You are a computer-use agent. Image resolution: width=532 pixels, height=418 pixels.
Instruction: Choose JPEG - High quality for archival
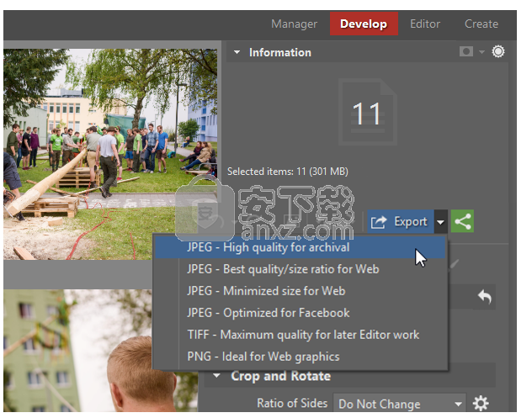[300, 247]
